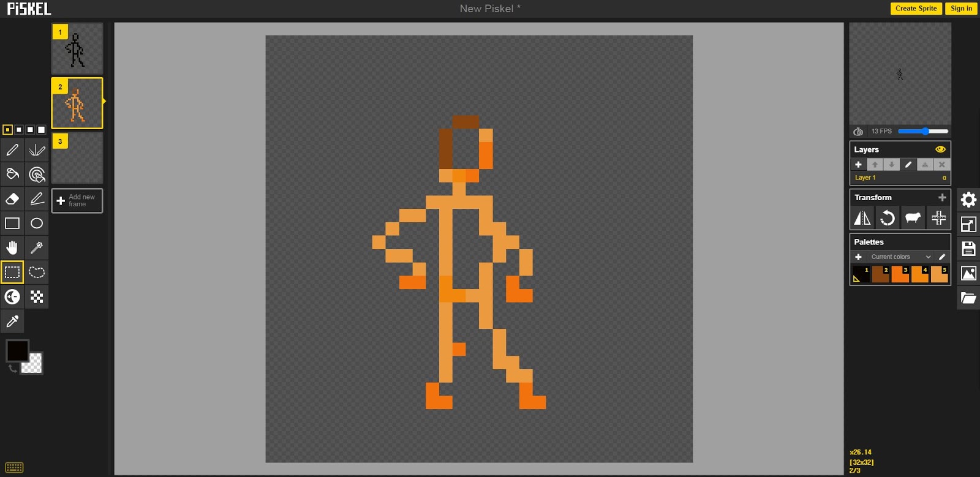Open the Export image icon
The image size is (980, 477).
[968, 273]
